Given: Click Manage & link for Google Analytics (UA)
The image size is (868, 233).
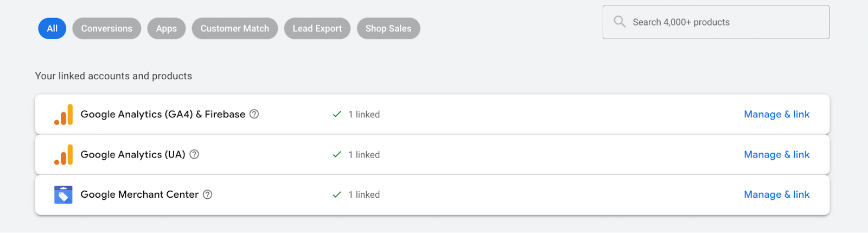Looking at the screenshot, I should [776, 154].
